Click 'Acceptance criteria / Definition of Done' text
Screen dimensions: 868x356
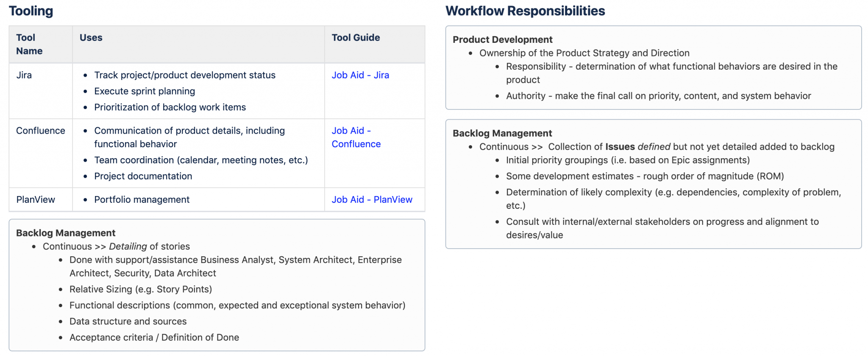pyautogui.click(x=154, y=337)
